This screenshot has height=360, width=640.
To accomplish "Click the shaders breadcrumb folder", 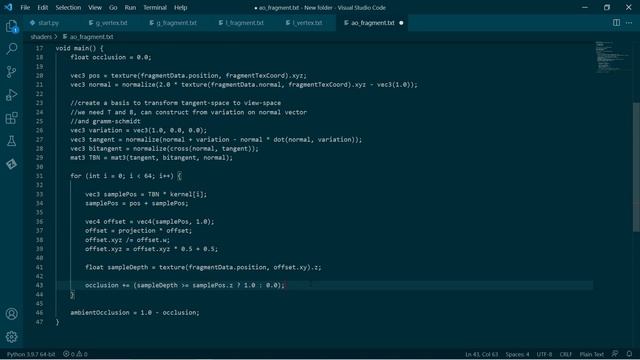I will click(41, 37).
